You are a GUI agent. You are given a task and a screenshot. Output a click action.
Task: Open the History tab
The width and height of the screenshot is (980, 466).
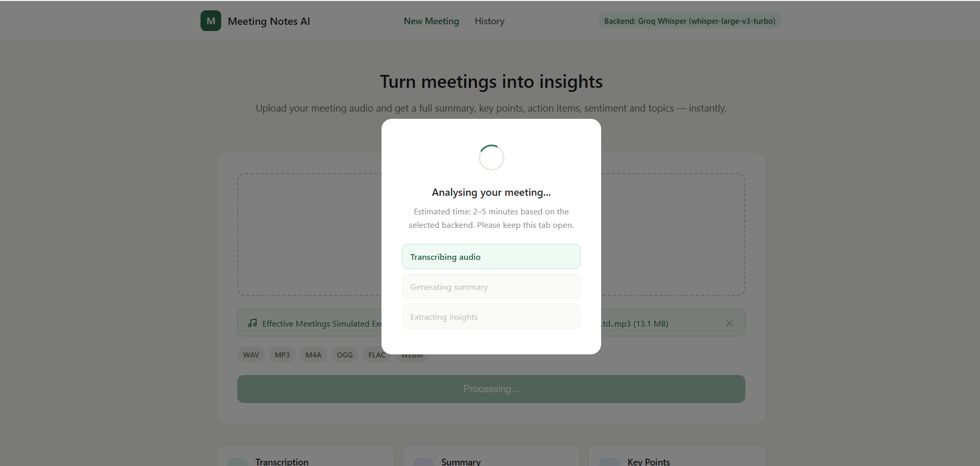pos(489,21)
